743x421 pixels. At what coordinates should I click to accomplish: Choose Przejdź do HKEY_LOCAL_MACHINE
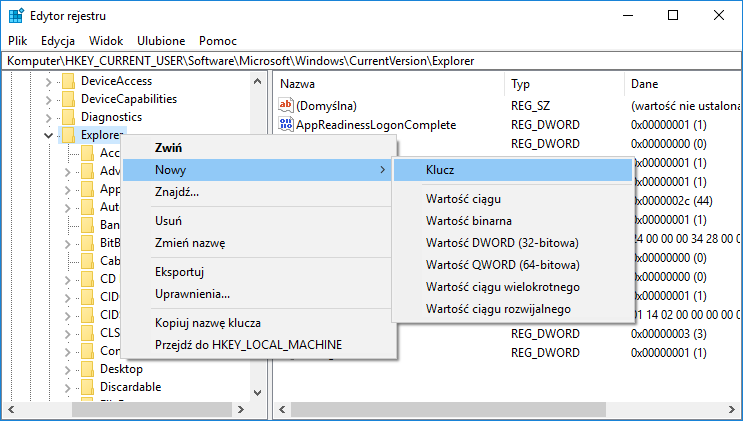[x=259, y=345]
